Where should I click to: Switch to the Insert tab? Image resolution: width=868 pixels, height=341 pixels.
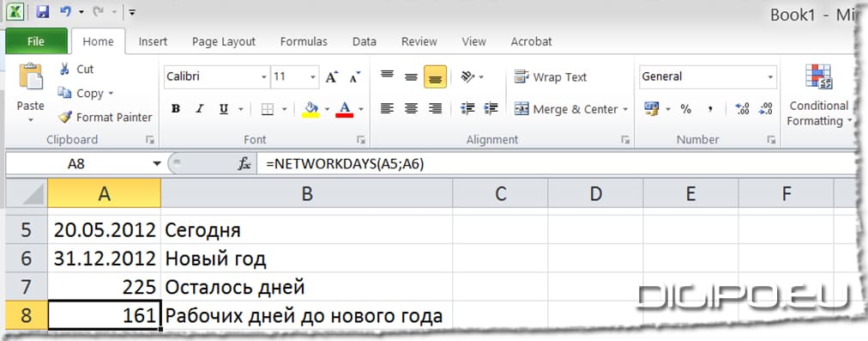click(153, 41)
